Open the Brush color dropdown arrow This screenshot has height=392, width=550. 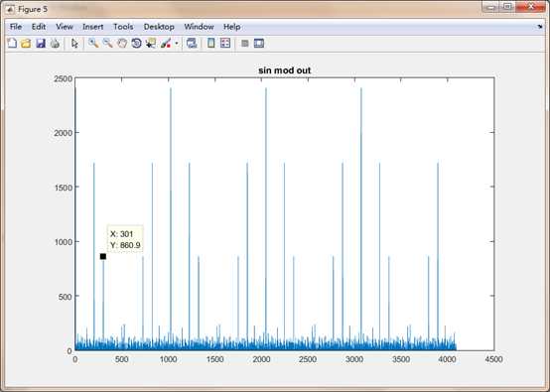pyautogui.click(x=177, y=44)
